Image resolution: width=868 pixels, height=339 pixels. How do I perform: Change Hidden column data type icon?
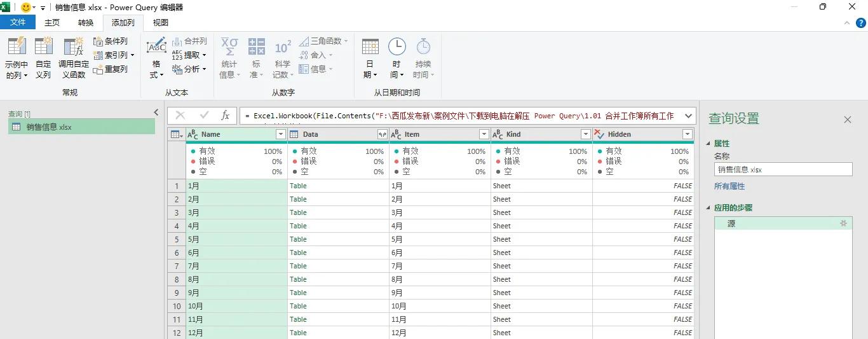[x=599, y=134]
